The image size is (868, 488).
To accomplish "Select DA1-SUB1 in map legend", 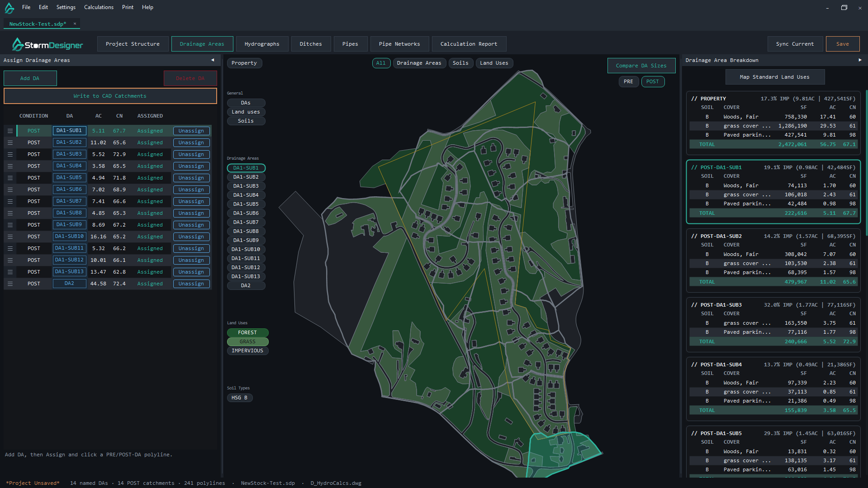I will 246,168.
